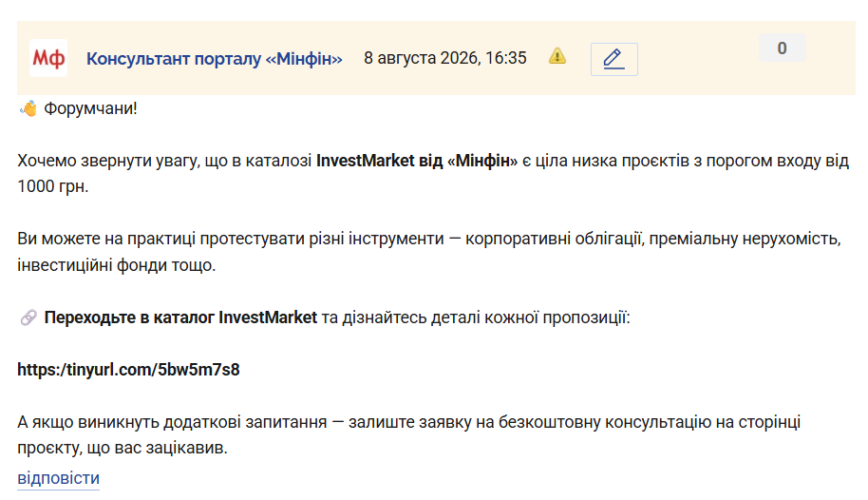This screenshot has width=868, height=500.
Task: Click the waving hand emoji
Action: coord(28,108)
